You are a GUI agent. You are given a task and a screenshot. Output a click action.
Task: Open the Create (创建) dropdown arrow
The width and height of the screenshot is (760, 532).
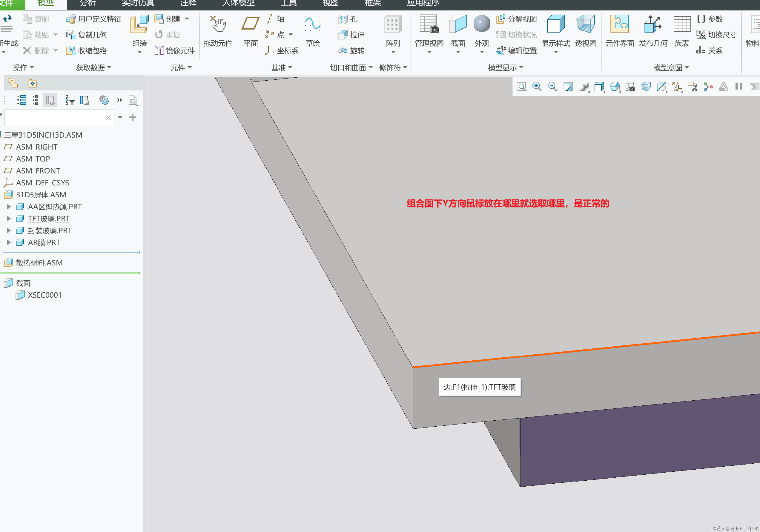pos(187,19)
